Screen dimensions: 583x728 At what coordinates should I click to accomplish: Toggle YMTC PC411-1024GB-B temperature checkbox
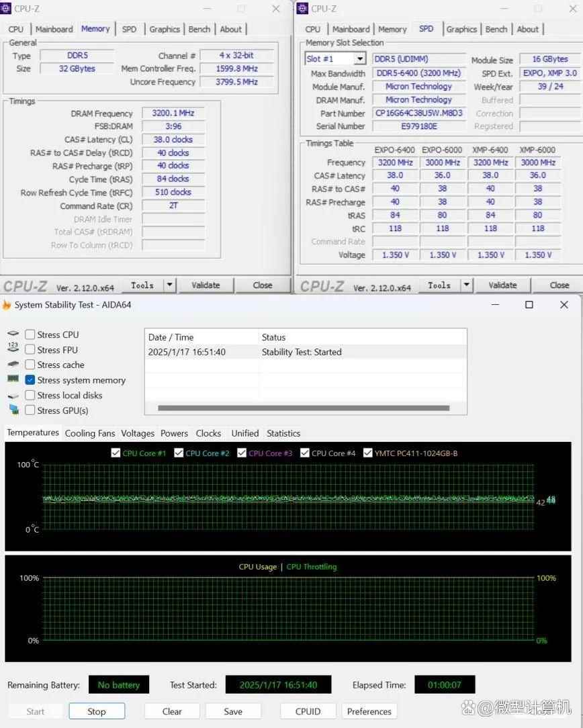(367, 453)
